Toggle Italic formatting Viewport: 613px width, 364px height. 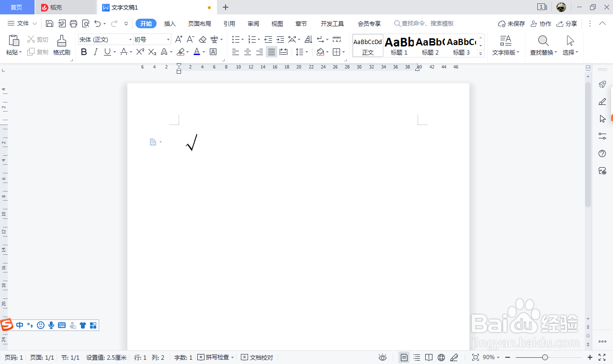95,52
